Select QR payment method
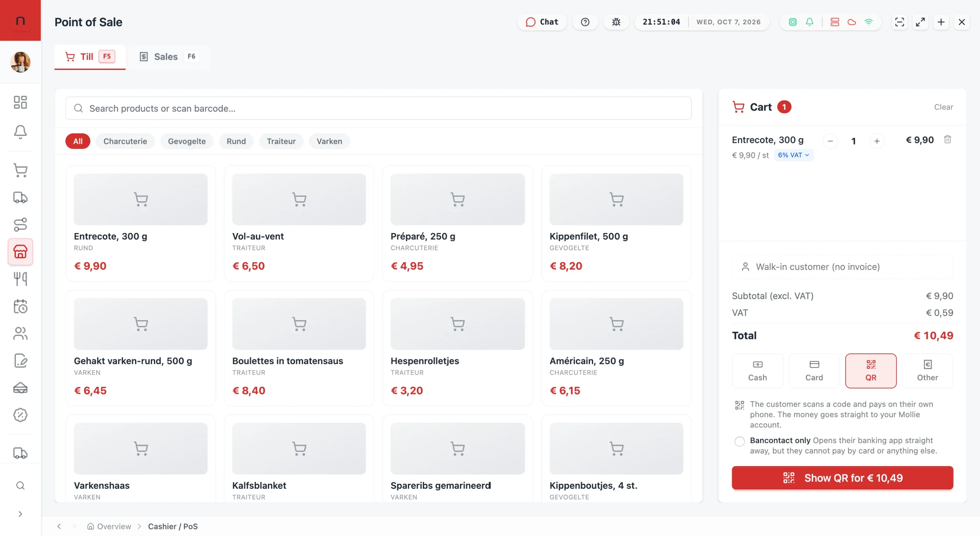Screen dimensions: 980x536 [871, 371]
